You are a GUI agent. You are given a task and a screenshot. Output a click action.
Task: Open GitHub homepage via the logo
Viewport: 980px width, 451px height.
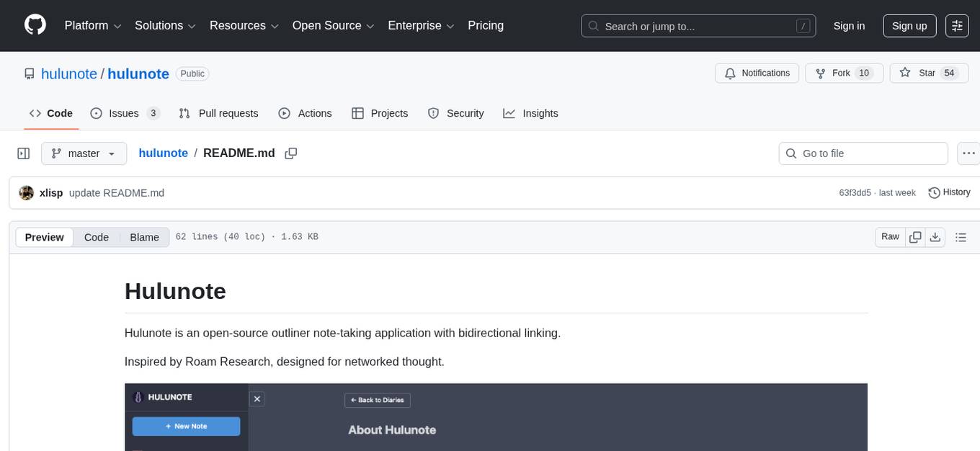35,25
